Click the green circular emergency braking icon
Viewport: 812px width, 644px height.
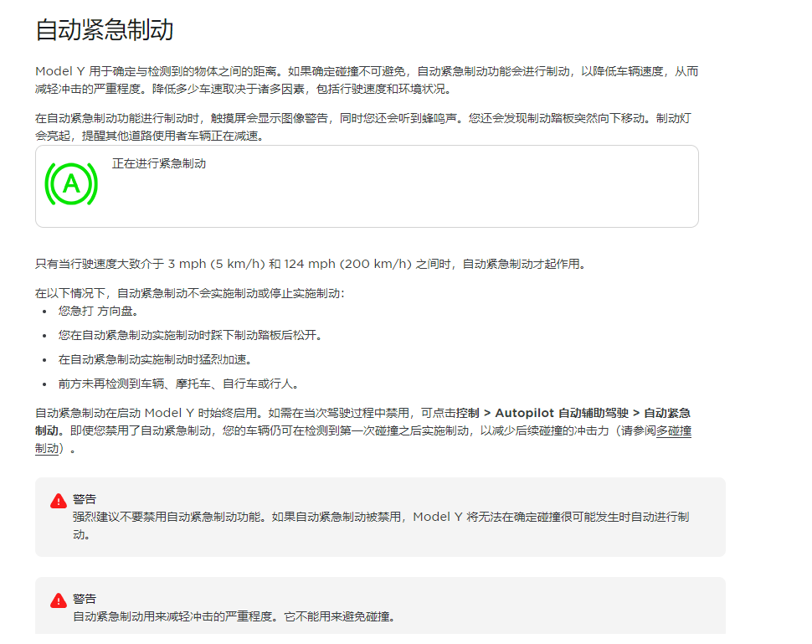(x=71, y=184)
